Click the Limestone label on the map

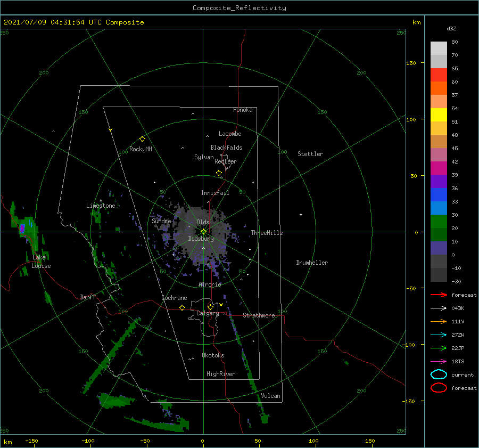click(x=101, y=206)
